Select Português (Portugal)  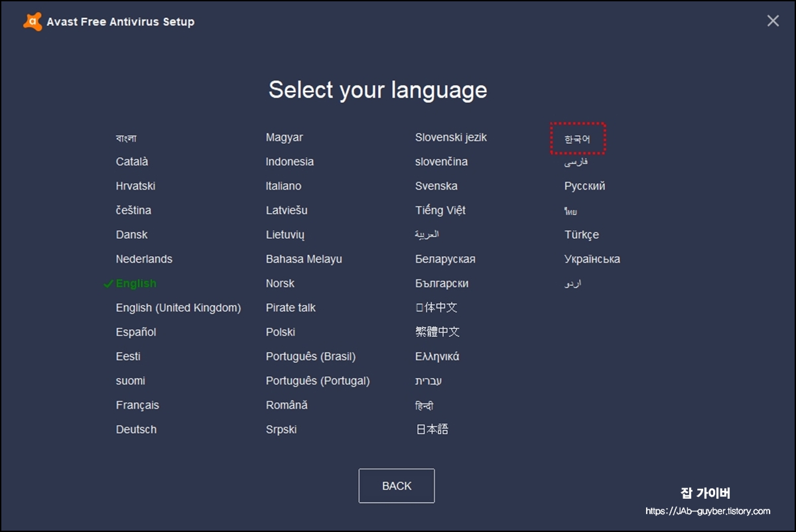coord(318,381)
